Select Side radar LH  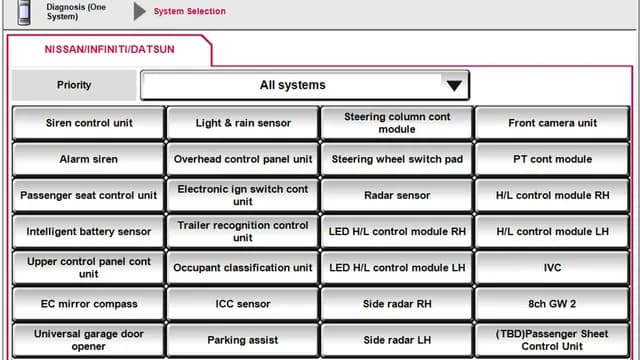(397, 340)
